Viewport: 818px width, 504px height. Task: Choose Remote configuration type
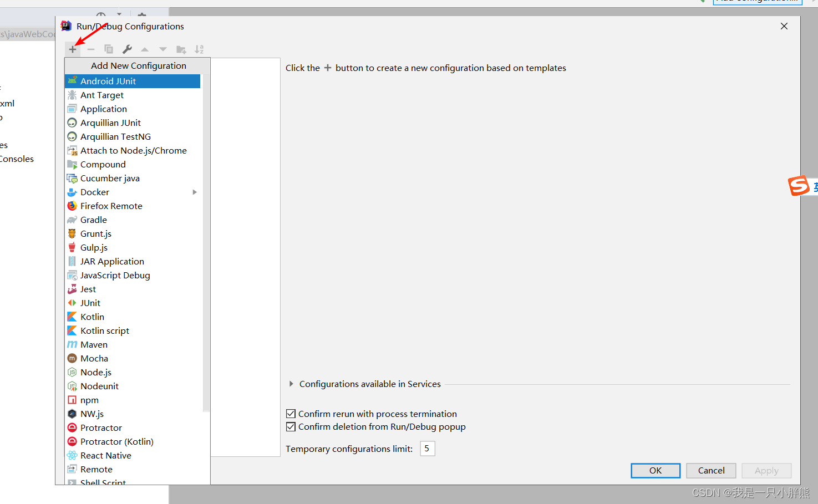tap(133, 469)
